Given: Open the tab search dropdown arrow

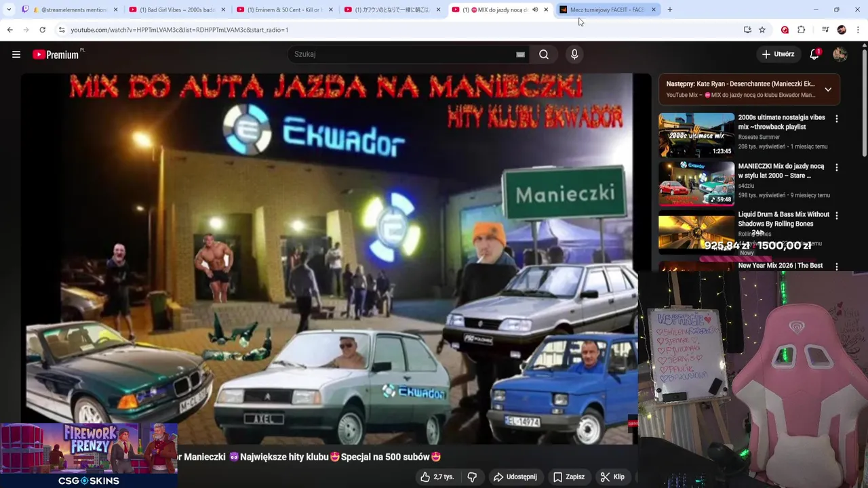Looking at the screenshot, I should (9, 9).
